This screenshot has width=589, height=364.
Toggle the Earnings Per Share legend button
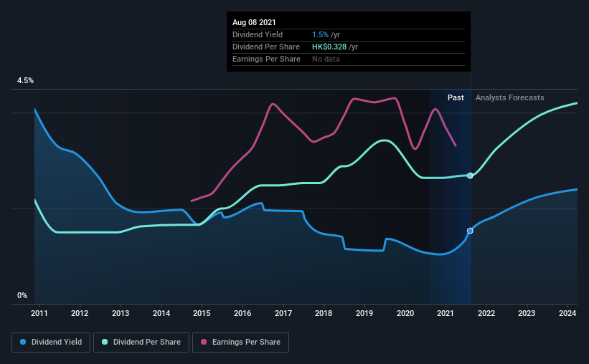coord(240,343)
